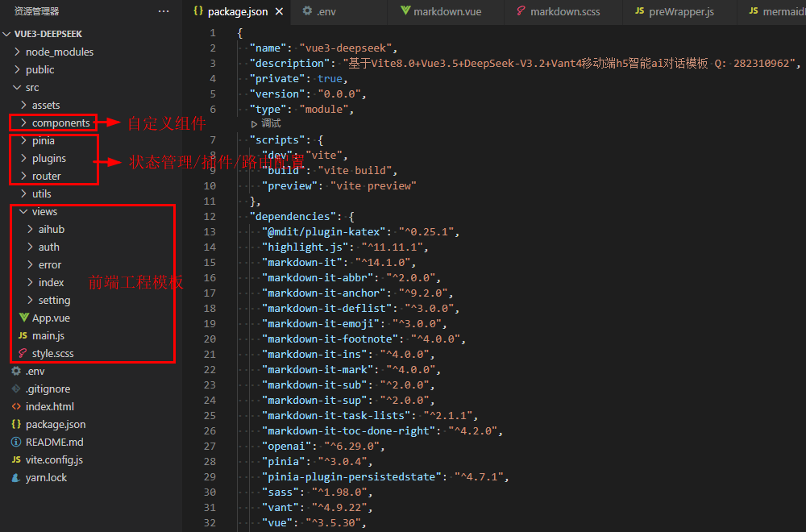Switch to the preWrapper.js tab
806x532 pixels.
(681, 11)
